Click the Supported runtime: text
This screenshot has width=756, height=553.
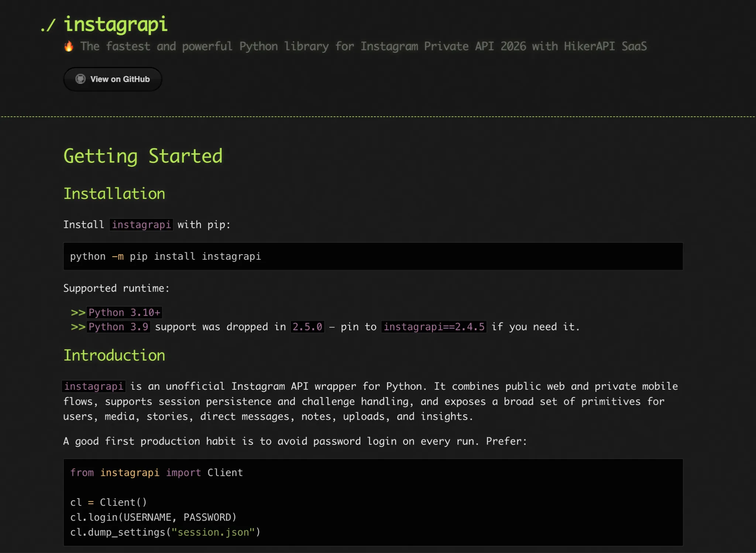116,288
